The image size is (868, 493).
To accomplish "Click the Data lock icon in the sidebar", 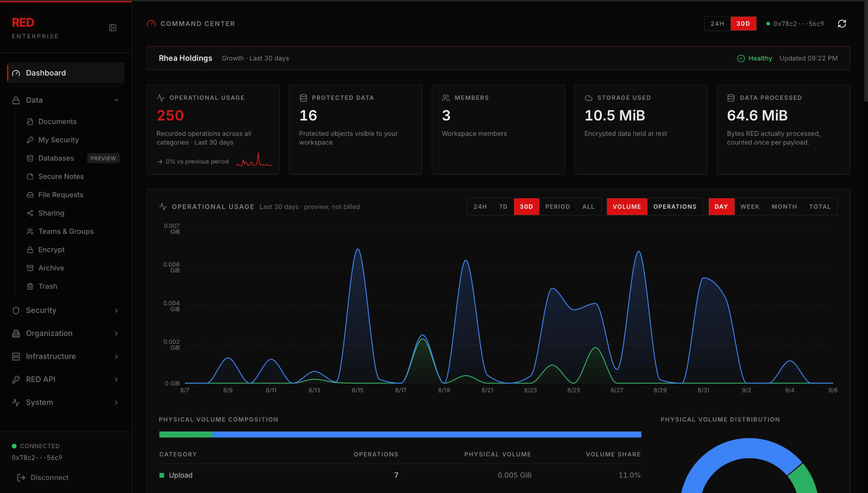I will tap(16, 100).
